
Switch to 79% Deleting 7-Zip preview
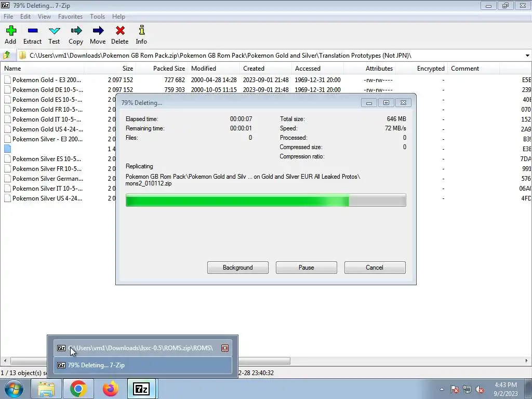[x=143, y=365]
